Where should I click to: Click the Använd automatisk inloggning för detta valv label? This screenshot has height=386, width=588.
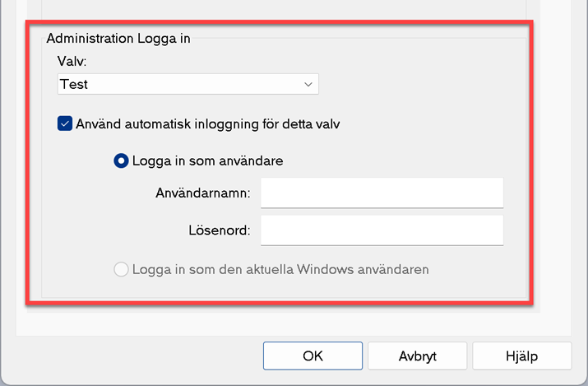click(208, 123)
